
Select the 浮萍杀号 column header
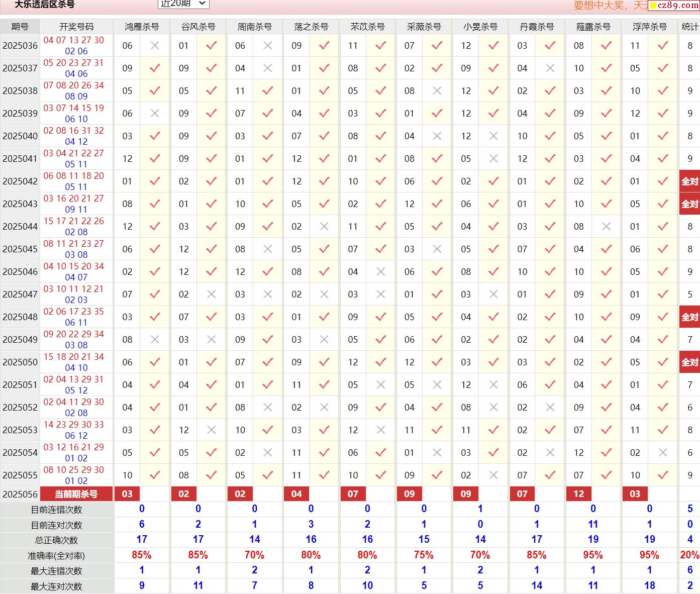(650, 27)
